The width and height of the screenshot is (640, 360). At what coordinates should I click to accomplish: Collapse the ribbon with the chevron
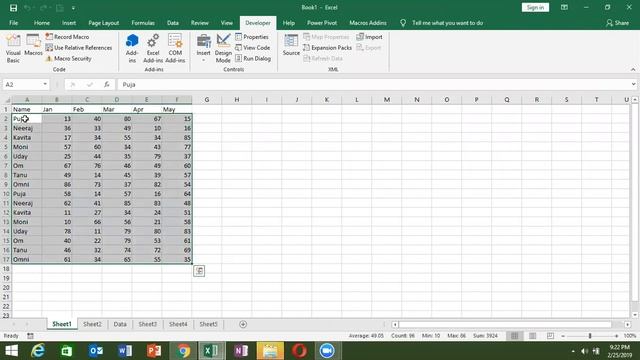pos(633,69)
